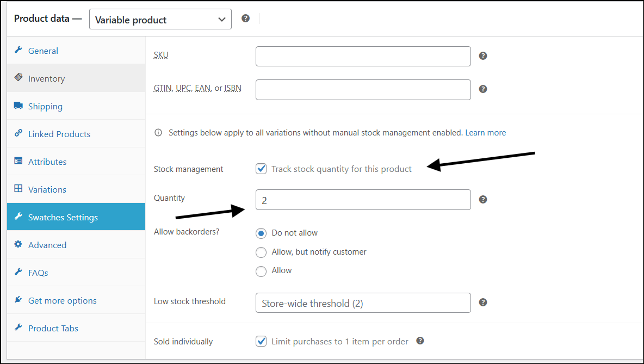
Task: Click Low stock threshold help icon
Action: [483, 303]
